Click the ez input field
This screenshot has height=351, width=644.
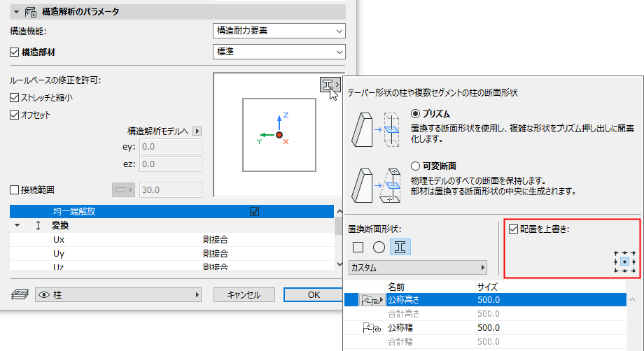tap(171, 164)
